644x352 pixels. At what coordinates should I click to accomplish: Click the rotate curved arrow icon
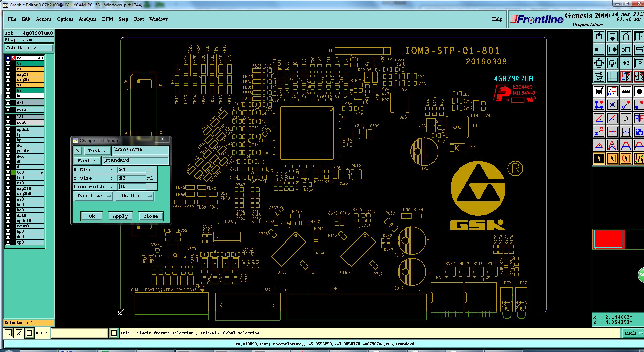coord(626,118)
